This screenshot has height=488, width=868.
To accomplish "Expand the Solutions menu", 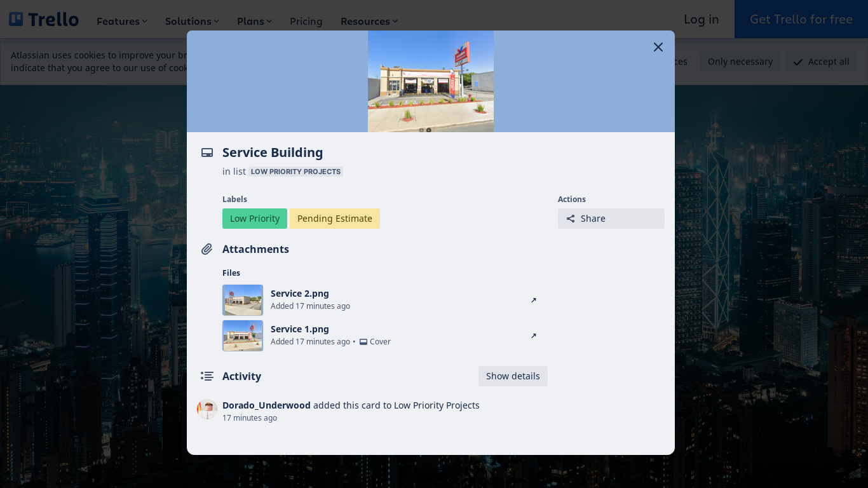I will (x=192, y=21).
